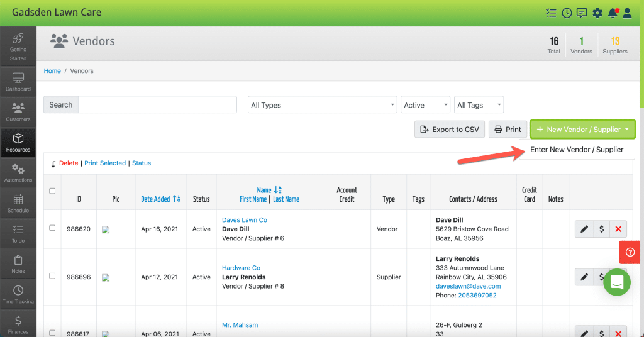Go to Home breadcrumb link
The height and width of the screenshot is (337, 644).
tap(52, 71)
